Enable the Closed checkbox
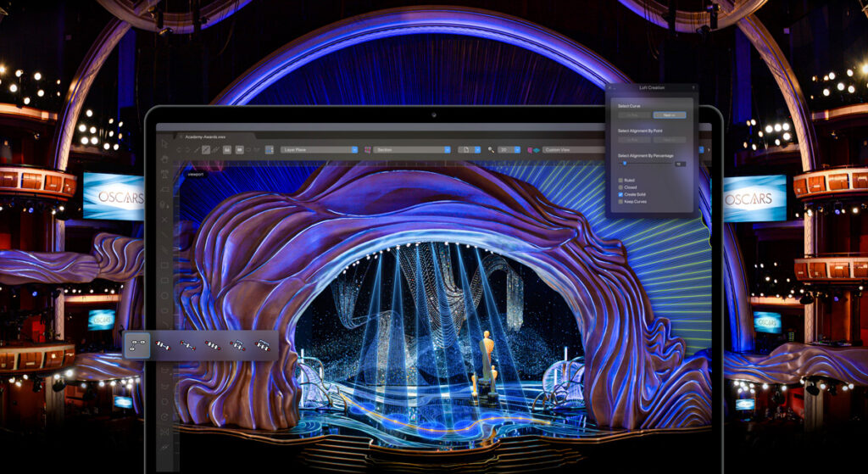Image resolution: width=868 pixels, height=474 pixels. click(x=620, y=187)
